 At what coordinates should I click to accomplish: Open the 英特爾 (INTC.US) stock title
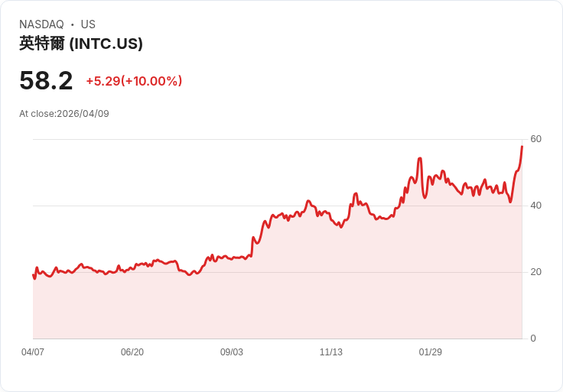tap(81, 44)
